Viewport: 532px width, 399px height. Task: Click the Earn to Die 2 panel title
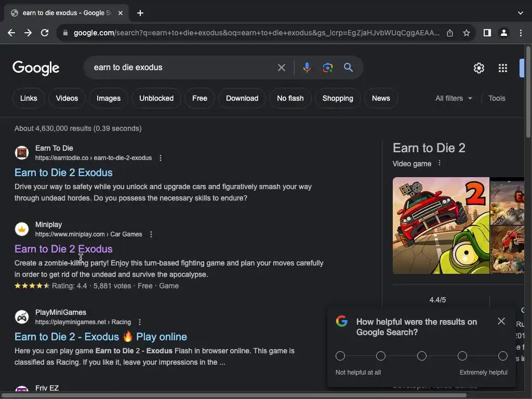(x=429, y=148)
